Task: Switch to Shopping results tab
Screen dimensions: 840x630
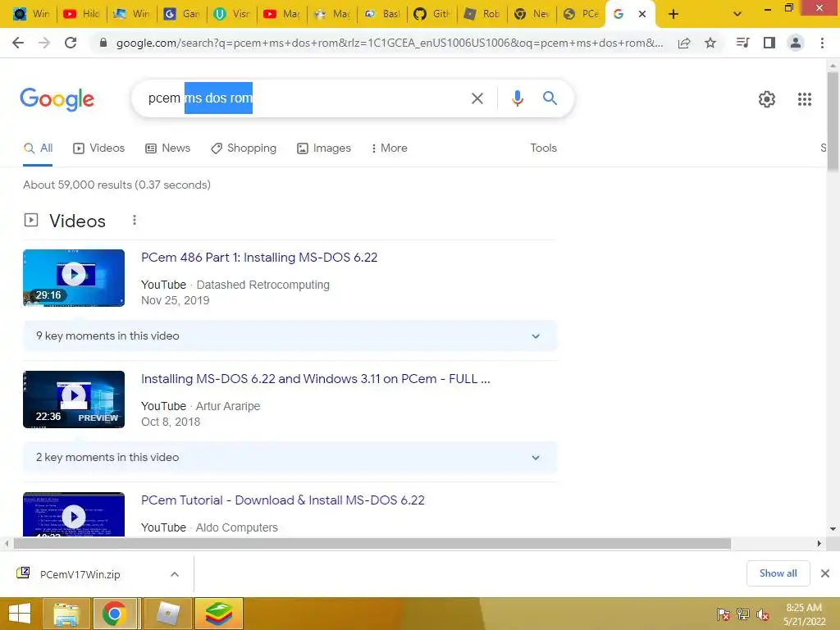Action: click(244, 148)
